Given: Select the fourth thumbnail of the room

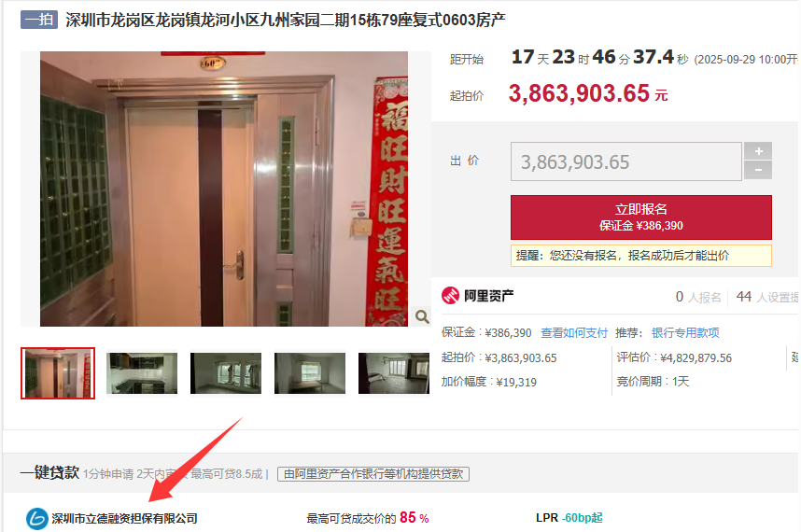Looking at the screenshot, I should pyautogui.click(x=310, y=373).
